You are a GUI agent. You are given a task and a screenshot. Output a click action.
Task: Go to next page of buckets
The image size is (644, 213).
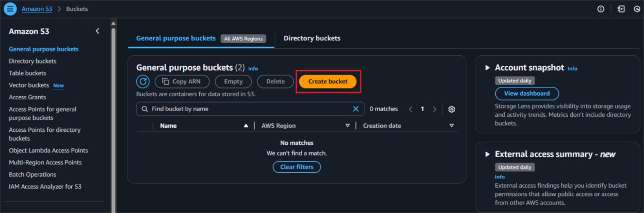(434, 109)
